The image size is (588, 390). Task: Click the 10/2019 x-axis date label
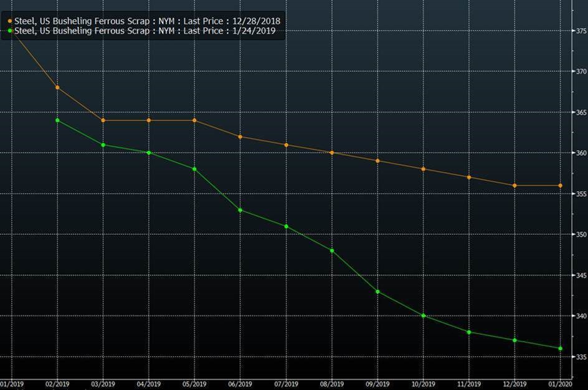[x=424, y=384]
